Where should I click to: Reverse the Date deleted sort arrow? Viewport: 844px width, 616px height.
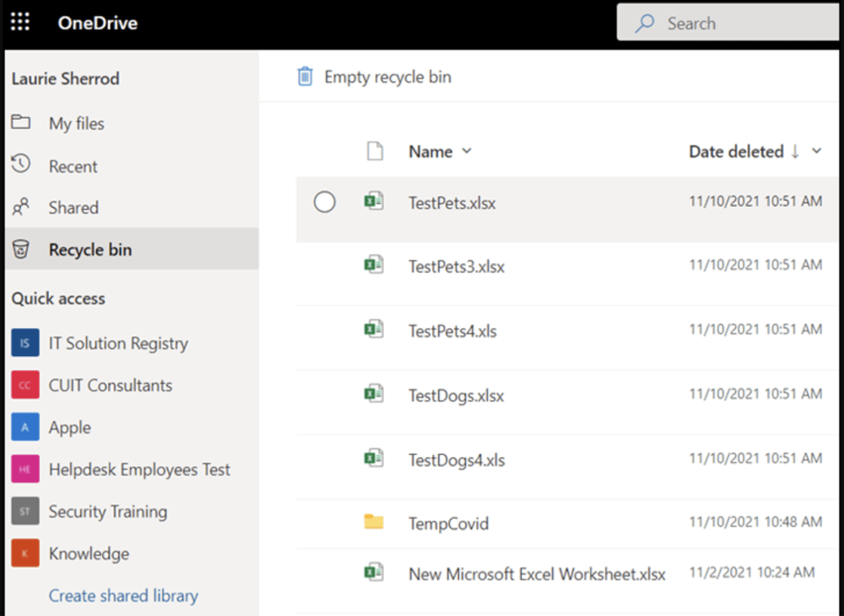tap(794, 152)
